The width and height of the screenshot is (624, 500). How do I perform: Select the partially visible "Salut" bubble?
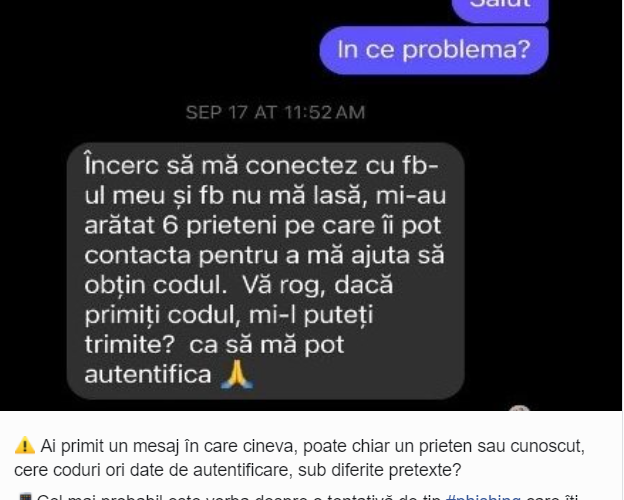500,10
